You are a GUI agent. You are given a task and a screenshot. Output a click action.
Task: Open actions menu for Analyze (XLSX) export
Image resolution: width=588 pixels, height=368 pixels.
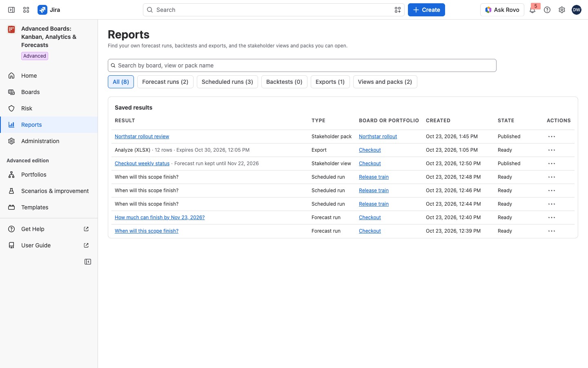point(552,150)
